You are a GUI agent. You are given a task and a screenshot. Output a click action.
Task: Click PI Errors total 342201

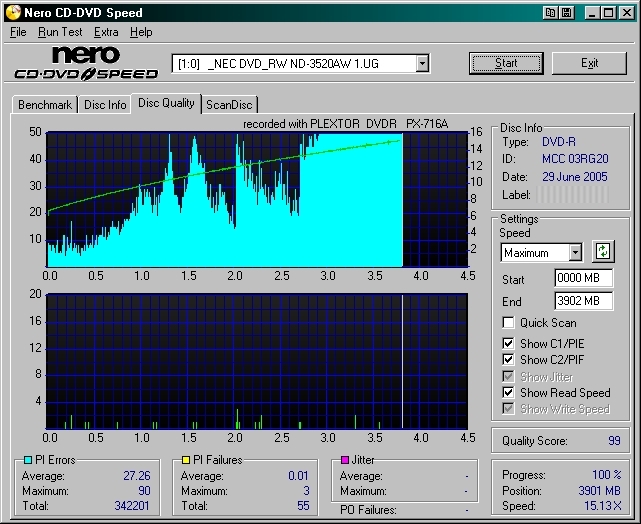click(x=132, y=506)
